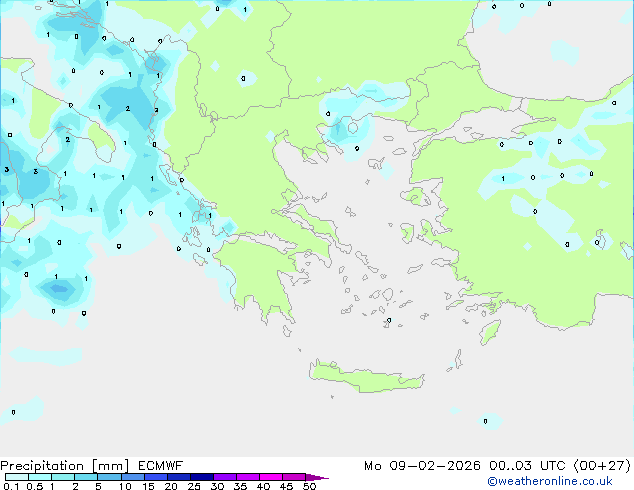Click the 40–45 mm bright magenta legend swatch
The image size is (634, 490).
271,477
